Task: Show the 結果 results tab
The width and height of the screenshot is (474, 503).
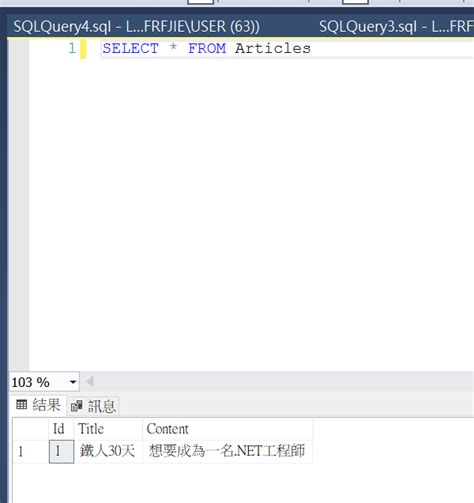Action: click(39, 405)
